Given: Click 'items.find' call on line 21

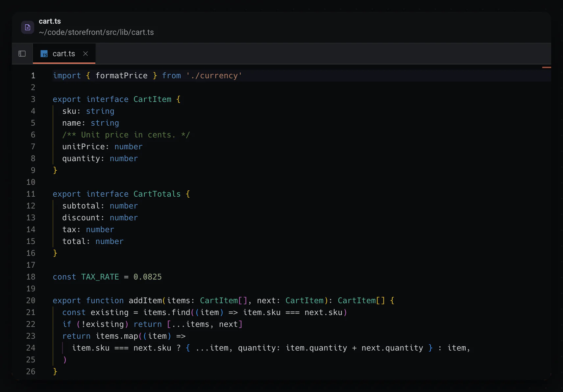Looking at the screenshot, I should pyautogui.click(x=167, y=312).
